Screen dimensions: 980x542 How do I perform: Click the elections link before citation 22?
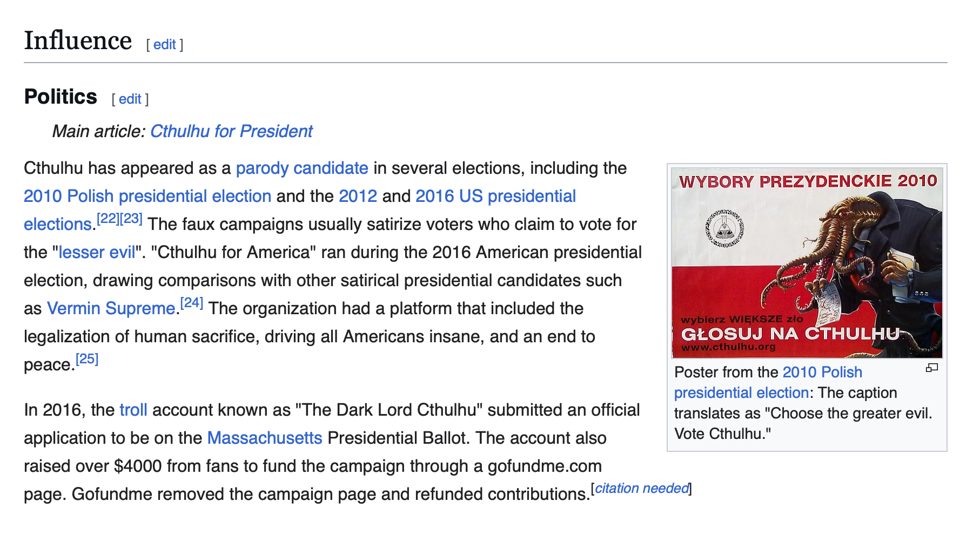tap(58, 225)
